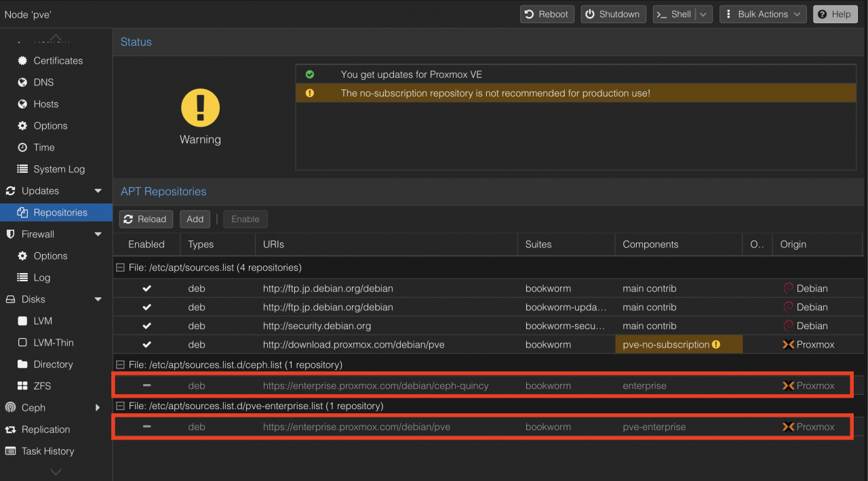Click the sidebar scroll-up chevron
868x481 pixels.
click(x=56, y=38)
